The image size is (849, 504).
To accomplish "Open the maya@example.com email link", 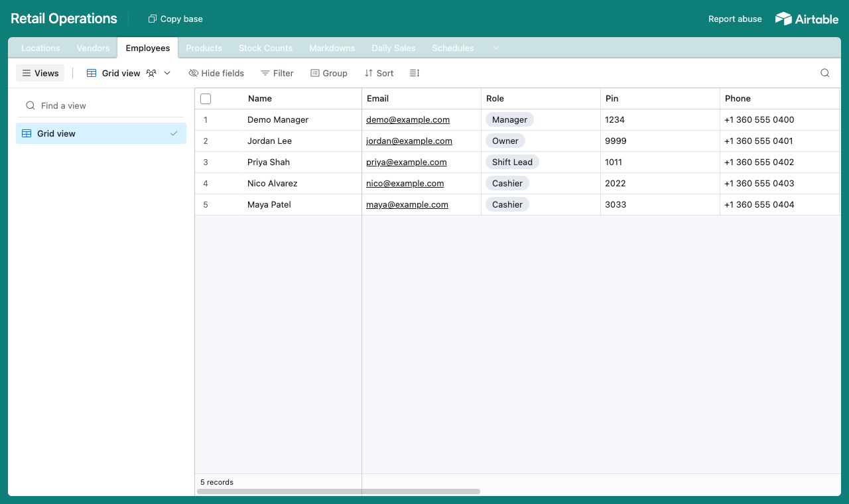I will point(407,205).
